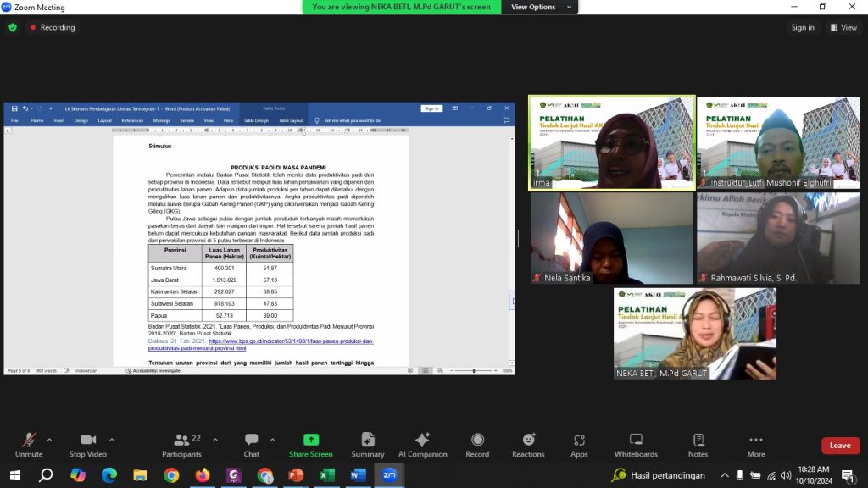Image resolution: width=868 pixels, height=488 pixels.
Task: Open the More menu in toolbar
Action: 755,443
